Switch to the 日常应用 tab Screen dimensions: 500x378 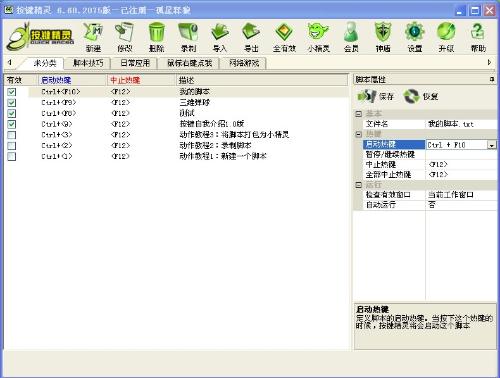coord(134,63)
